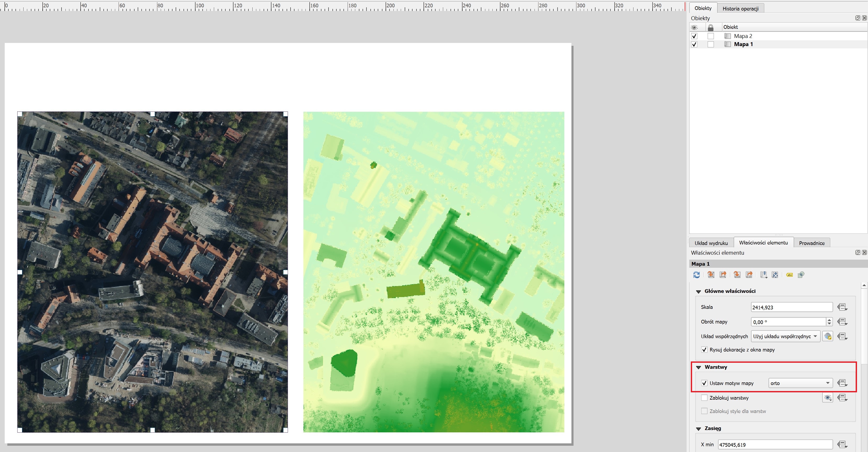This screenshot has width=868, height=452.
Task: Uncheck Rysuj dekoracje z okna mapy
Action: coord(704,350)
